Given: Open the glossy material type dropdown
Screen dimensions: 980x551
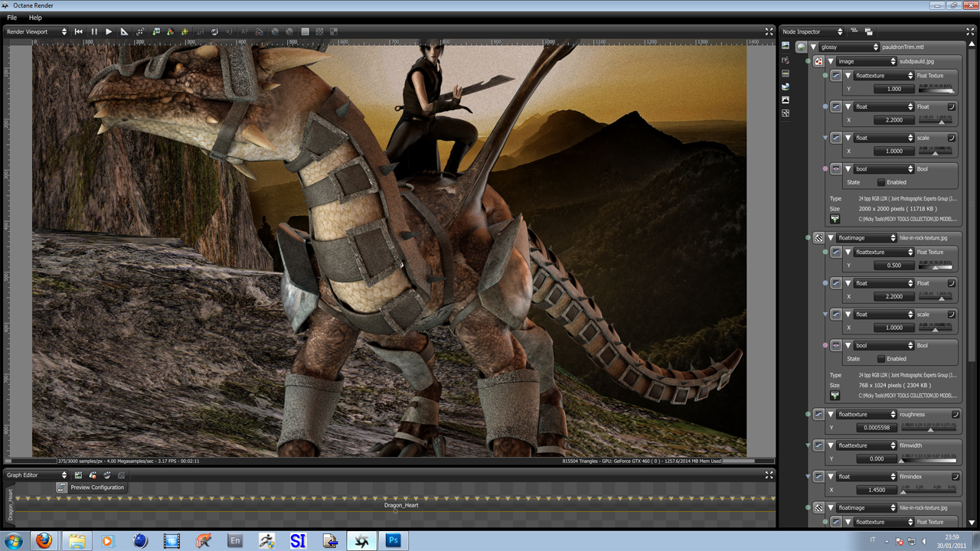Looking at the screenshot, I should point(849,47).
